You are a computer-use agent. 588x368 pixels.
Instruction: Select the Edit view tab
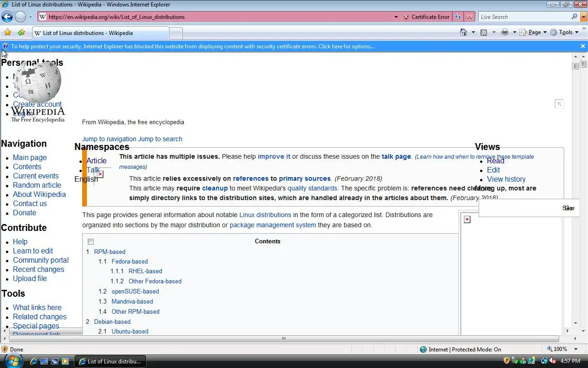[493, 170]
